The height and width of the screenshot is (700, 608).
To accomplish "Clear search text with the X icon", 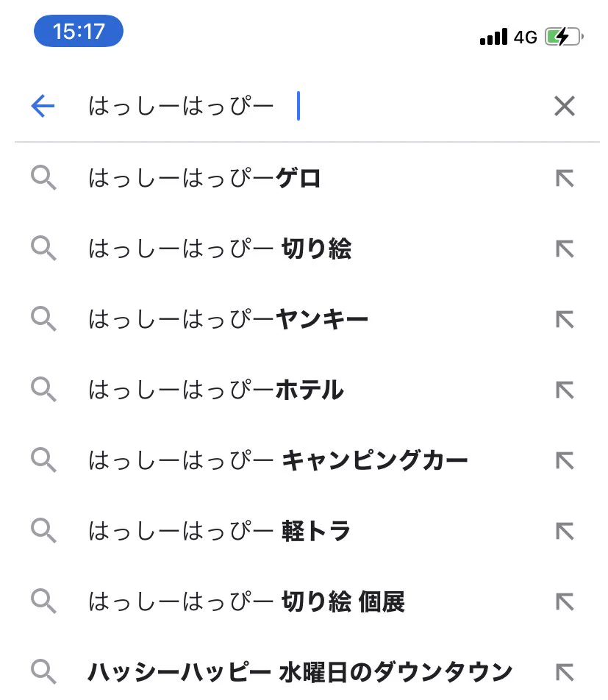I will pos(564,106).
